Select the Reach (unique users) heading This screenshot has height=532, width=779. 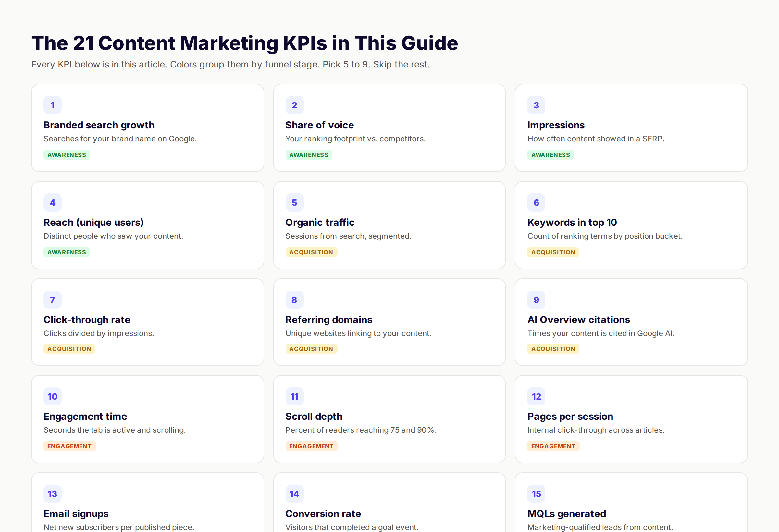[x=93, y=223]
